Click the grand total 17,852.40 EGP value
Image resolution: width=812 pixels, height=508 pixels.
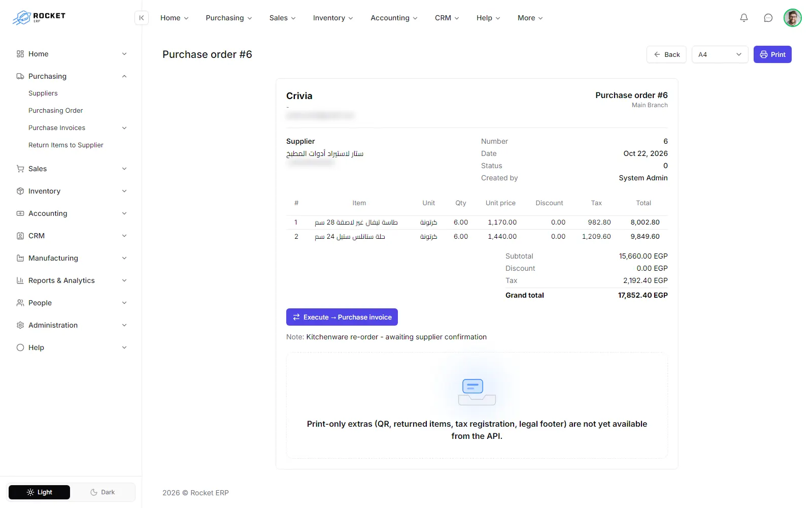(x=642, y=295)
